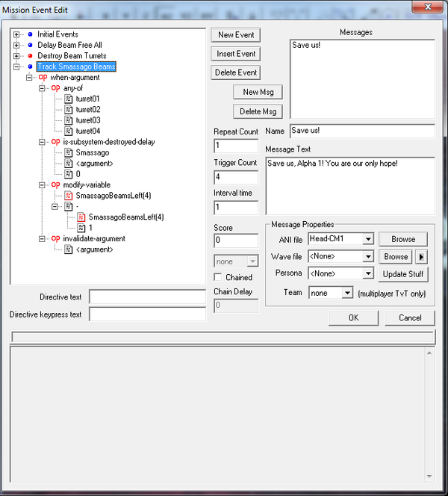448x496 pixels.
Task: Click the 'op' icon beside invalidate-argument
Action: [57, 238]
